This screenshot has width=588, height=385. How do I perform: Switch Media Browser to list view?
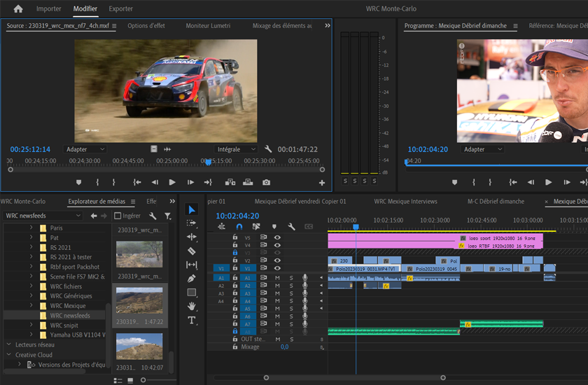pos(118,381)
